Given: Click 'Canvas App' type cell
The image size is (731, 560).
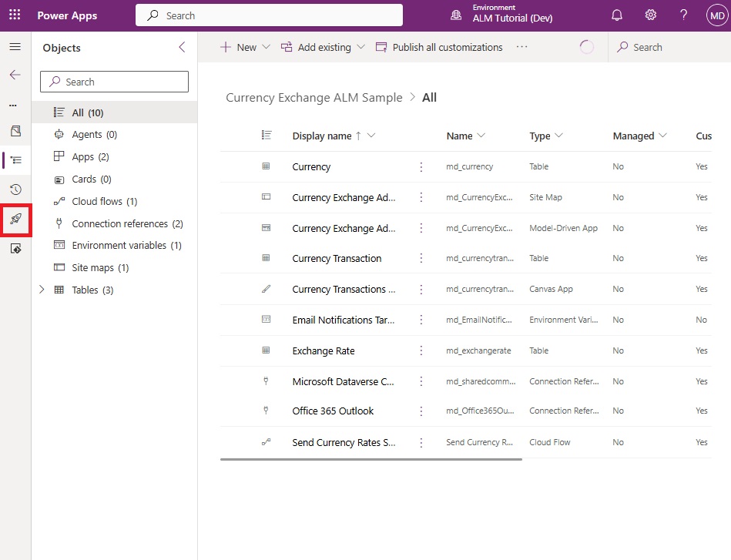Looking at the screenshot, I should (x=551, y=289).
